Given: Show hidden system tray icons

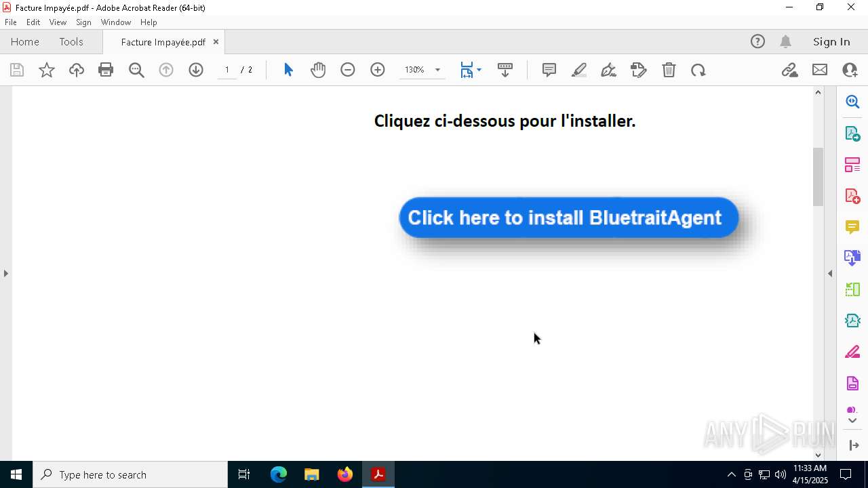Looking at the screenshot, I should point(731,474).
